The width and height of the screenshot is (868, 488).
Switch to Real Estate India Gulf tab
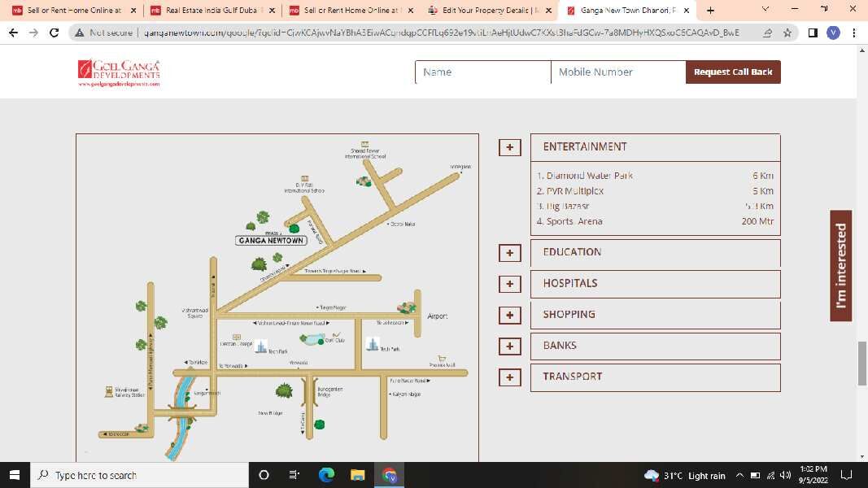[x=212, y=10]
